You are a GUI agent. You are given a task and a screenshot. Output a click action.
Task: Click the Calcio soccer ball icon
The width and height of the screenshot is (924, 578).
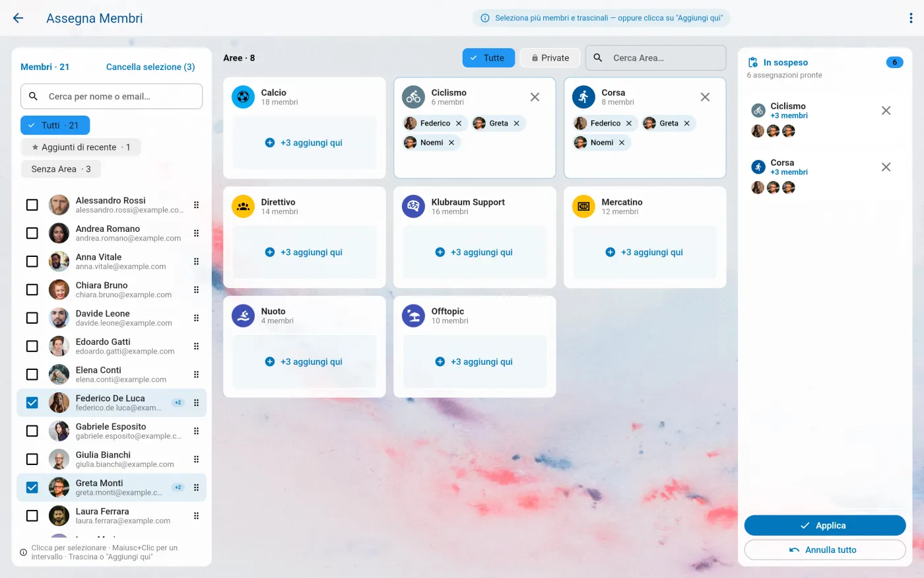[x=243, y=97]
